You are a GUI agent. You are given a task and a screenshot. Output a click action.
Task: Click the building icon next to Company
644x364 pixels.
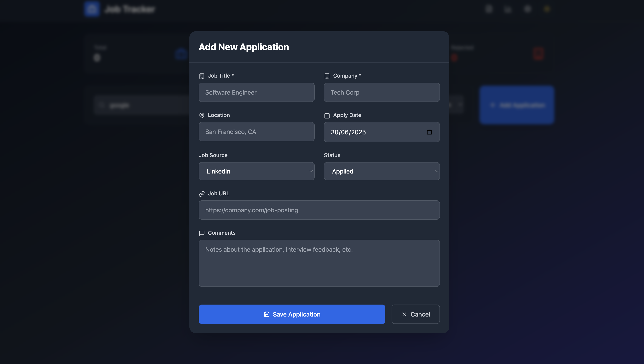pyautogui.click(x=327, y=76)
